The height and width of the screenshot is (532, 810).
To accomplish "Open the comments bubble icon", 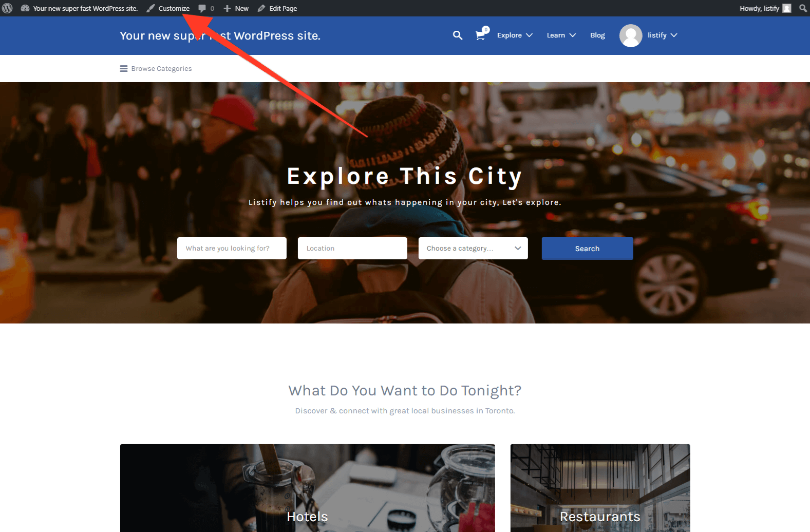I will [202, 8].
